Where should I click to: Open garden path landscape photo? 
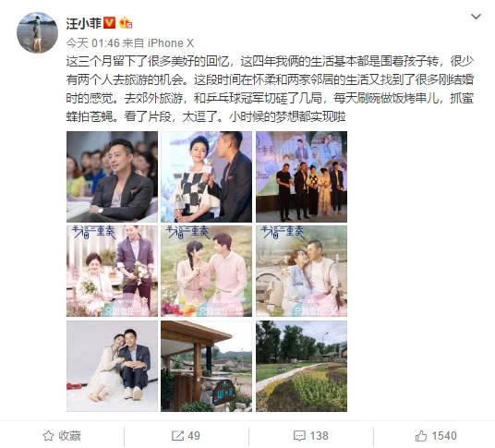pos(301,366)
